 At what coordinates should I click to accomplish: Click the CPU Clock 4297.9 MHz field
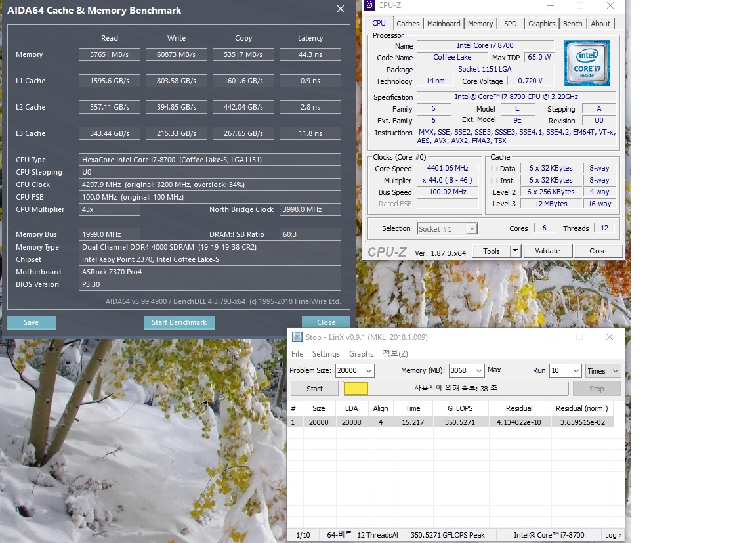(210, 185)
